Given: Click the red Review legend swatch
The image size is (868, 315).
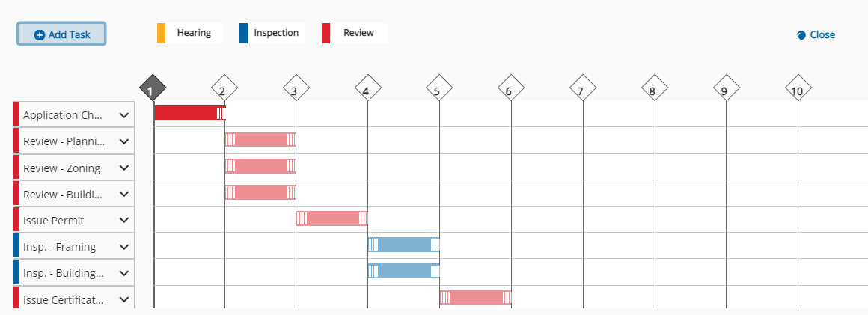Looking at the screenshot, I should (x=325, y=34).
